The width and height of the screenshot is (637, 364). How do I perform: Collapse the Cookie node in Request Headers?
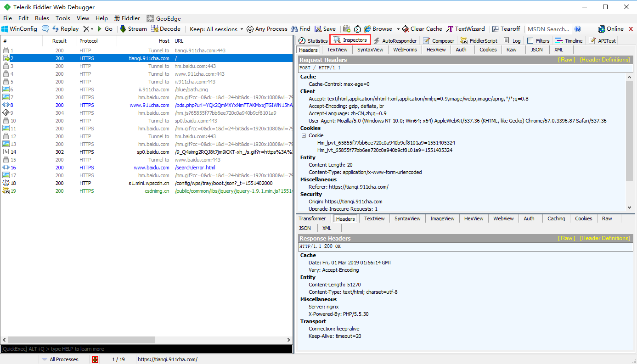coord(304,135)
